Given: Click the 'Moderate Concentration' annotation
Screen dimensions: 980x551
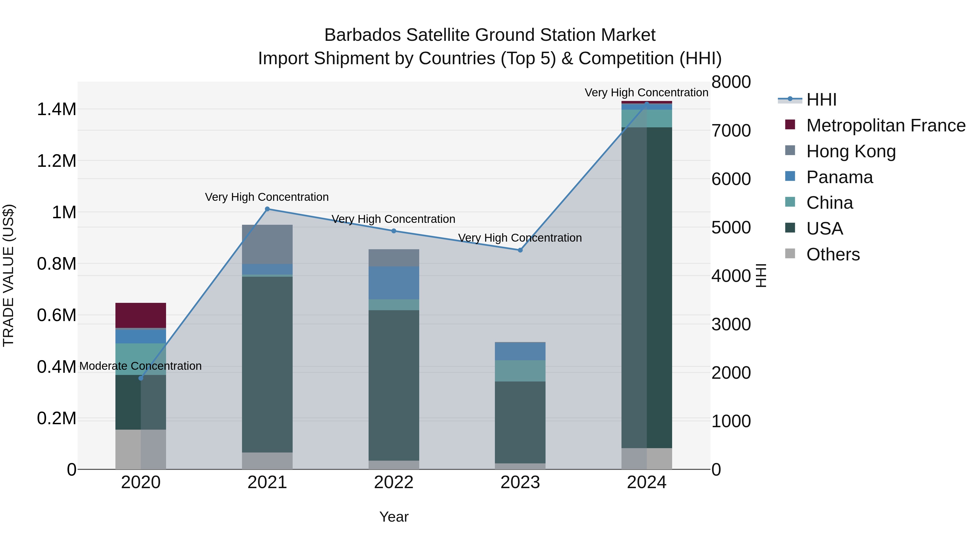Looking at the screenshot, I should click(x=140, y=366).
